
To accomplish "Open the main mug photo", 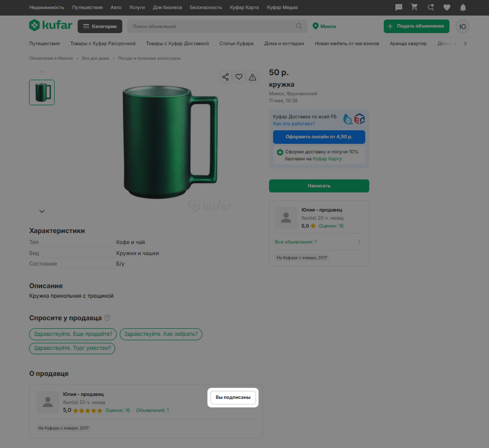I will (170, 142).
